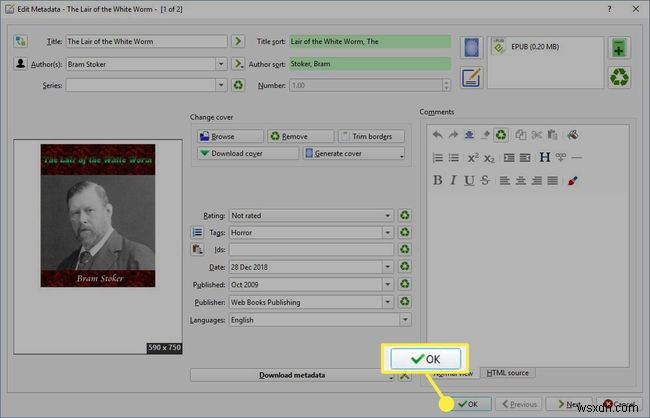
Task: Cut with scissors icon in comments
Action: click(x=537, y=135)
